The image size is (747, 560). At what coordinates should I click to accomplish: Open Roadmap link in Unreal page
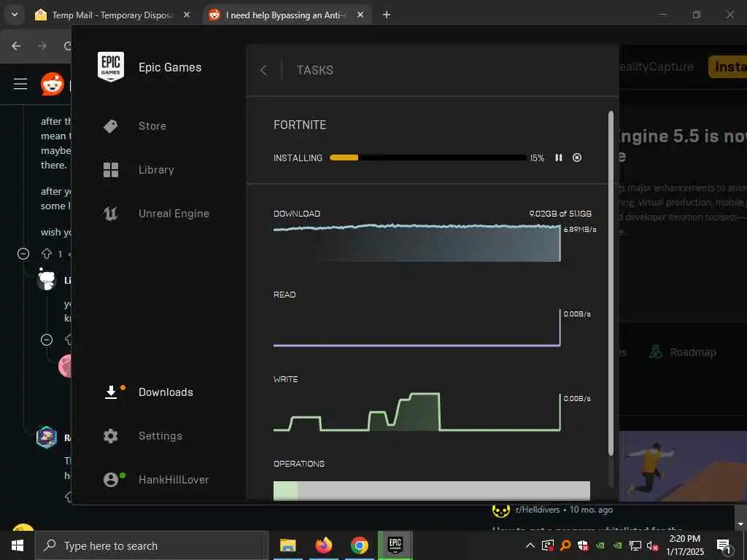[x=683, y=352]
